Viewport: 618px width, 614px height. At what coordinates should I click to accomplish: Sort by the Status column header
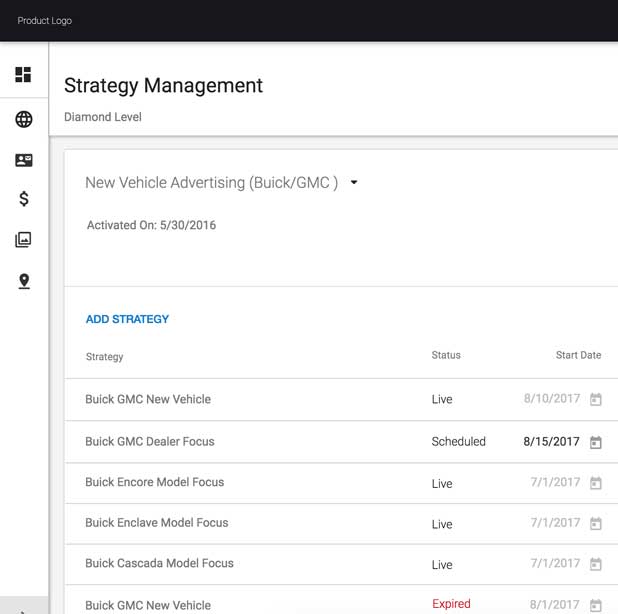[446, 355]
